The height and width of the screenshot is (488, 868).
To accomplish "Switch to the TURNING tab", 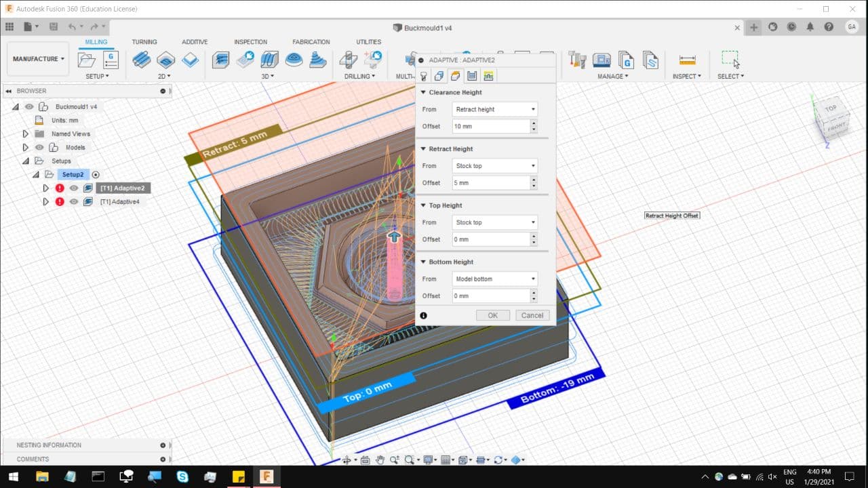I will 144,42.
